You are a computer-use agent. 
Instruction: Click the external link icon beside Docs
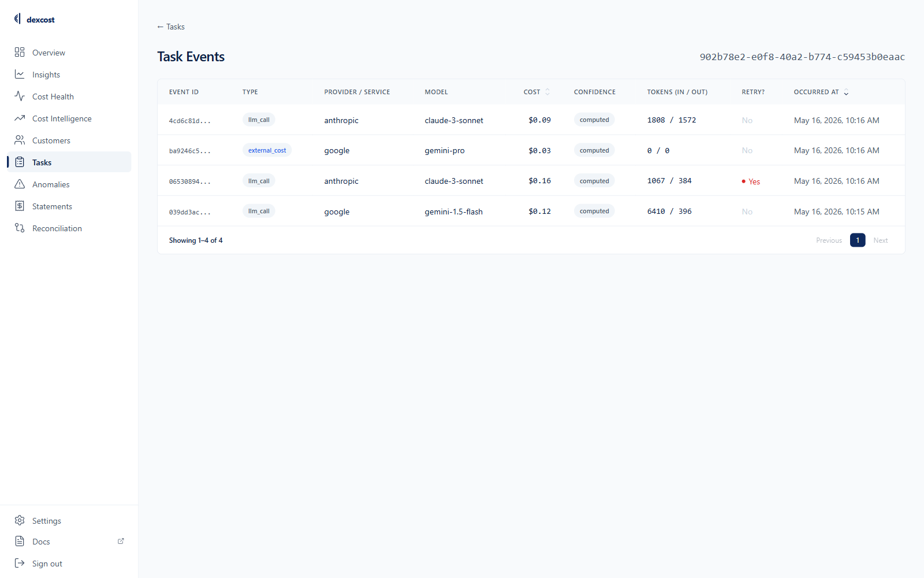121,542
